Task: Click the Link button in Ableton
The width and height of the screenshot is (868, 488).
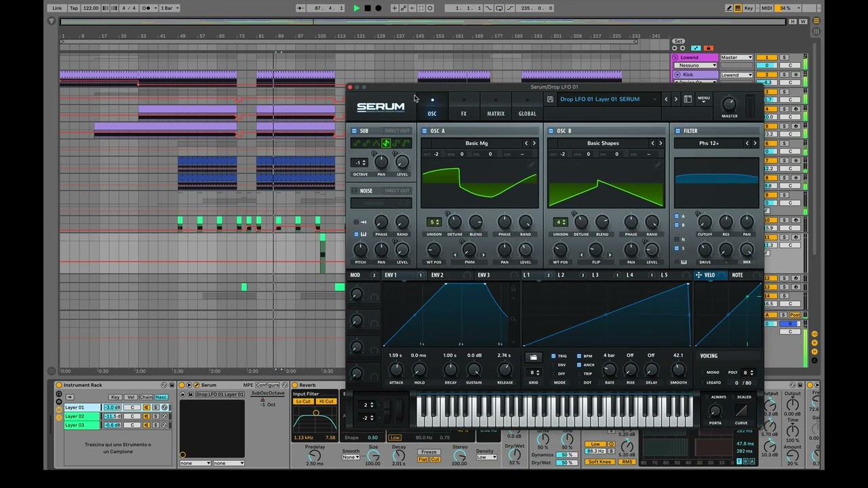Action: coord(57,8)
